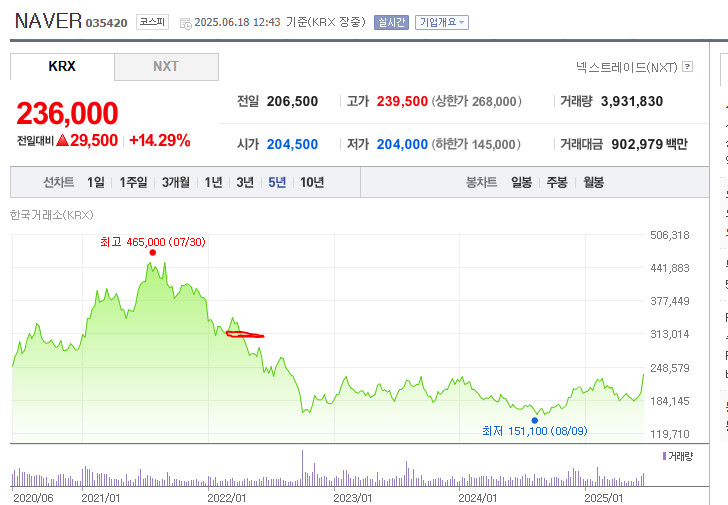Click the 하한가 145,000 text

pos(476,144)
